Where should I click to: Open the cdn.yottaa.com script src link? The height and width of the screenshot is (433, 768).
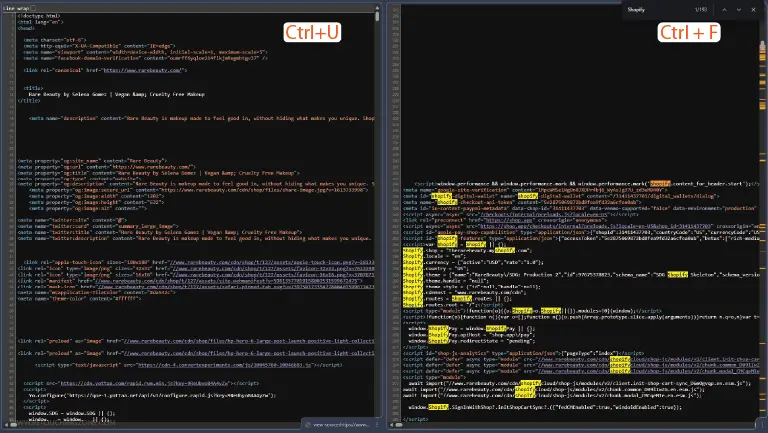pos(144,383)
